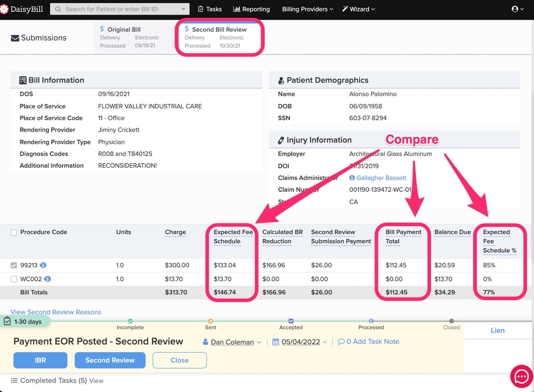Open Reporting via the bar chart icon
This screenshot has width=534, height=392.
[x=238, y=9]
